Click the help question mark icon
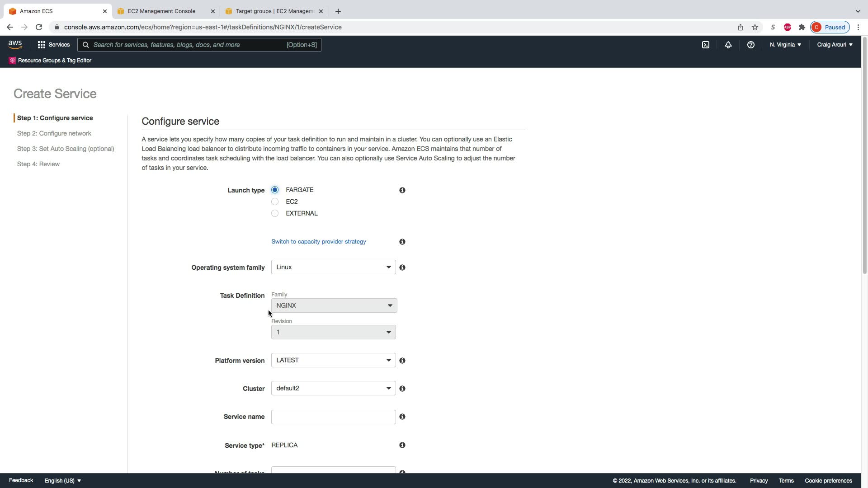 750,45
